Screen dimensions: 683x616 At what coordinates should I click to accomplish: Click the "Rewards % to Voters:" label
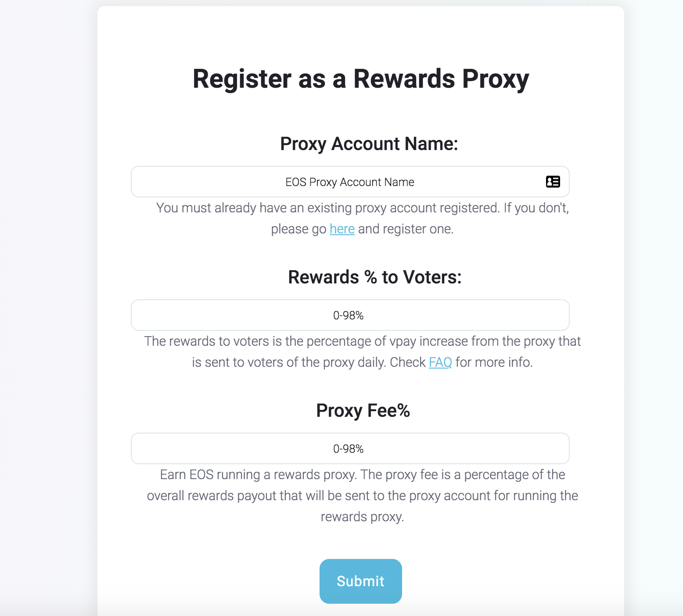pos(374,277)
